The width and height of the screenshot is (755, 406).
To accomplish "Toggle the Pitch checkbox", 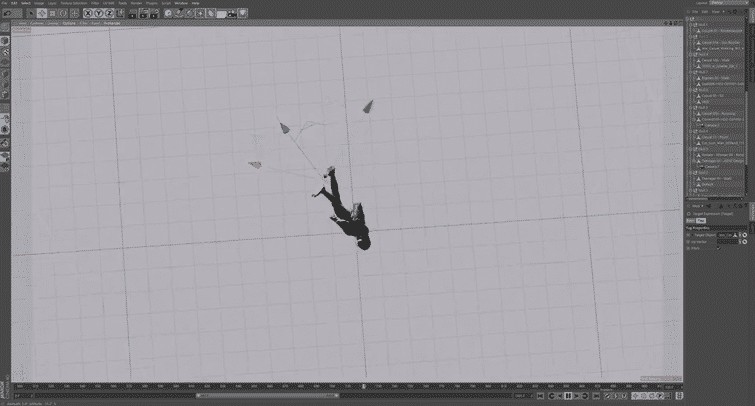I will point(719,249).
